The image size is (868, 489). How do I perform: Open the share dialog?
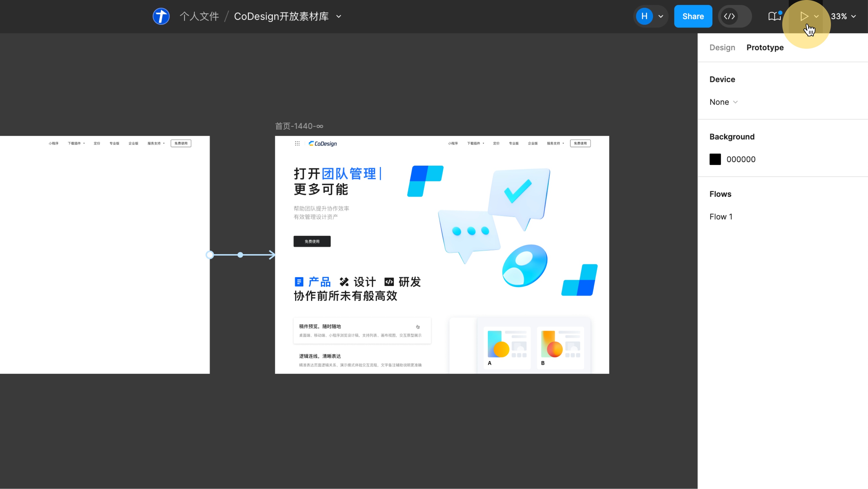[693, 16]
